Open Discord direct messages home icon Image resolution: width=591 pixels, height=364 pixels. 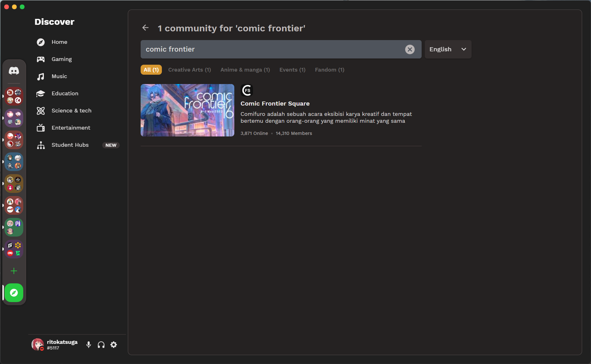tap(14, 71)
